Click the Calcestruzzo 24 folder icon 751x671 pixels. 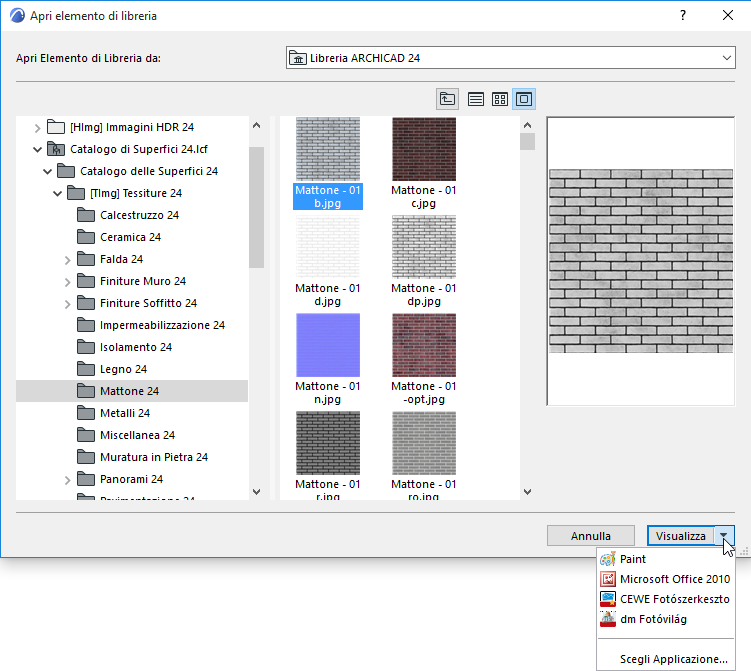coord(86,215)
